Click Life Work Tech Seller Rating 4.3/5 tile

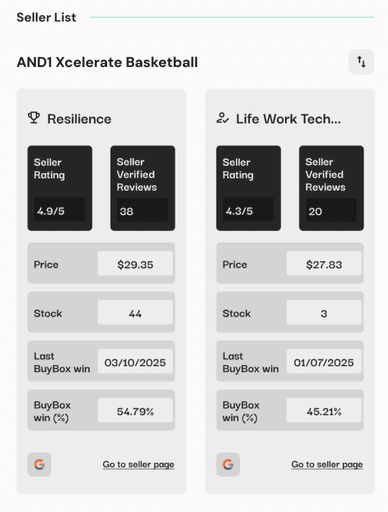pyautogui.click(x=248, y=188)
